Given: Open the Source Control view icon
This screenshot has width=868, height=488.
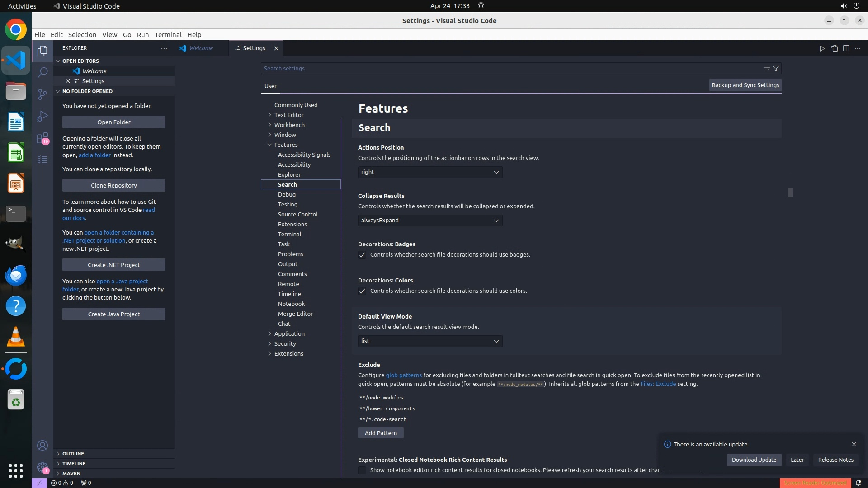Looking at the screenshot, I should click(42, 94).
